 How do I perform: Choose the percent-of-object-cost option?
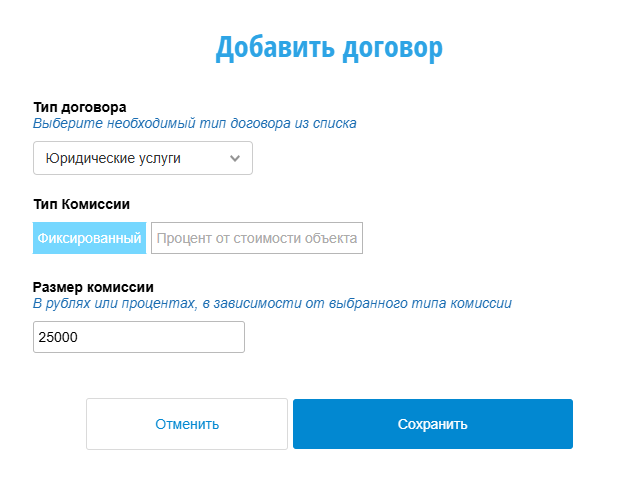pyautogui.click(x=257, y=238)
